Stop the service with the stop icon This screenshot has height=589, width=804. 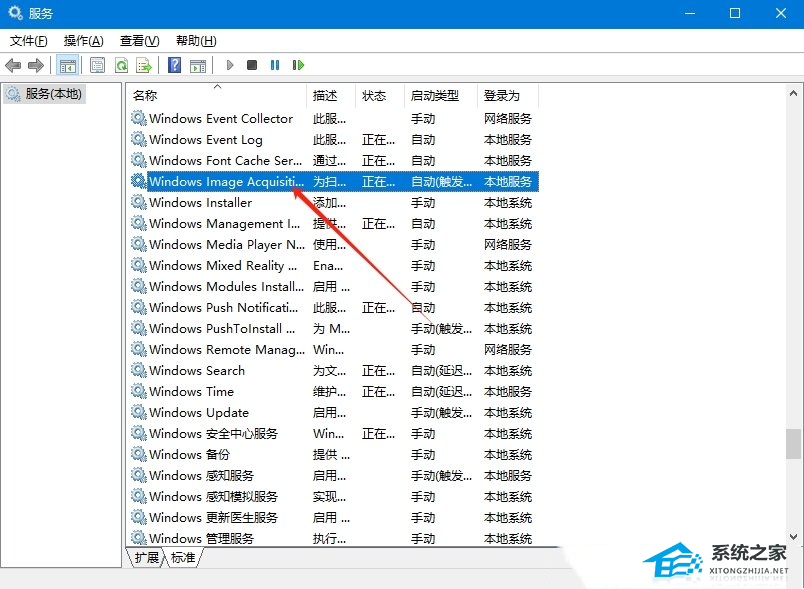coord(252,65)
